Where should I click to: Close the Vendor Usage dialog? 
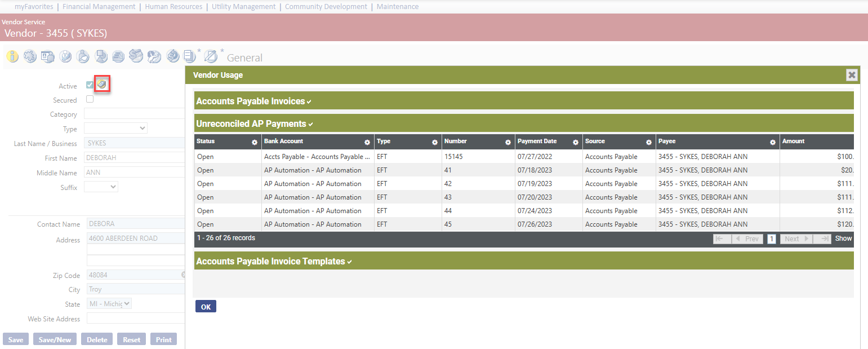(852, 75)
